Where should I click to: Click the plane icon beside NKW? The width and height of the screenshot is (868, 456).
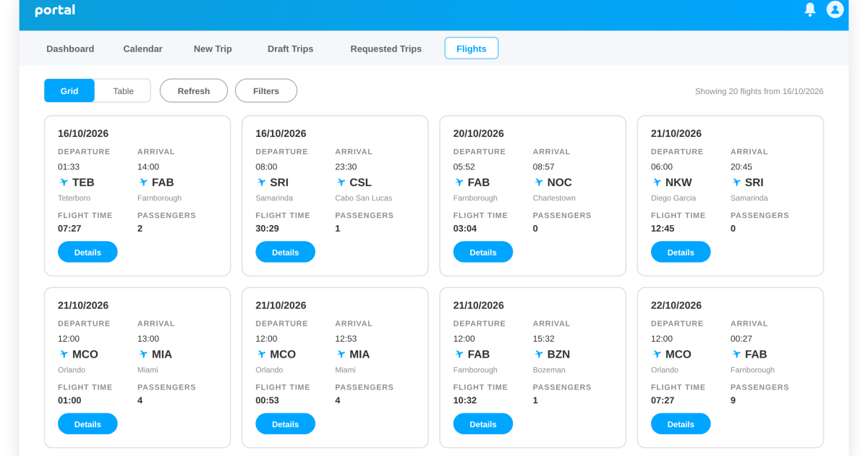click(x=656, y=182)
